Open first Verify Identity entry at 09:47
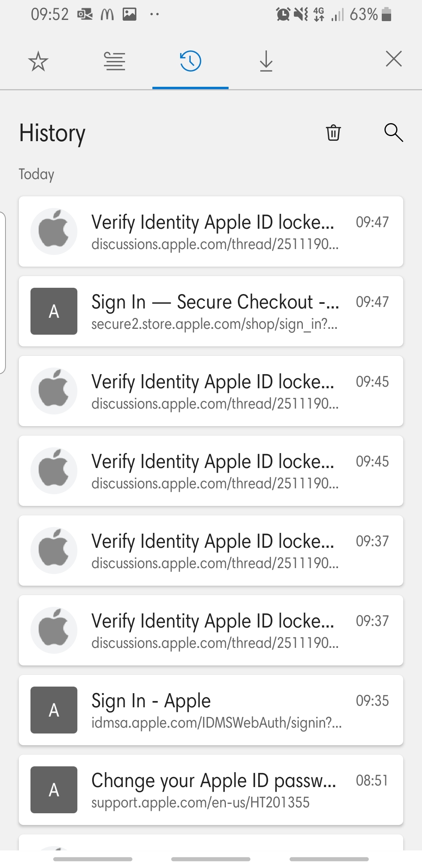Image resolution: width=422 pixels, height=868 pixels. click(x=211, y=231)
